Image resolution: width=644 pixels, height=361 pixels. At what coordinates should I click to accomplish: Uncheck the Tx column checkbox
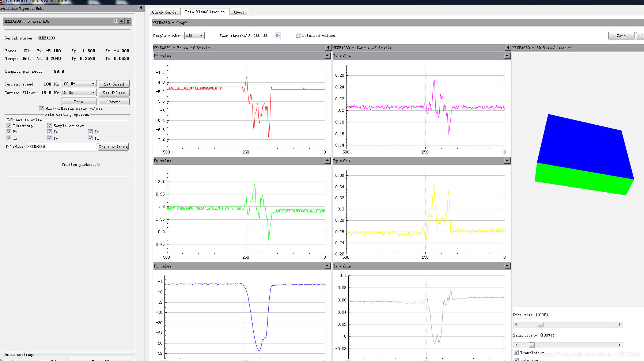[9, 138]
